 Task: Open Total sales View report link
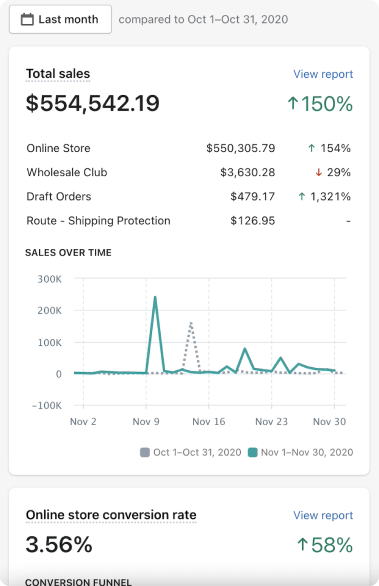(323, 74)
